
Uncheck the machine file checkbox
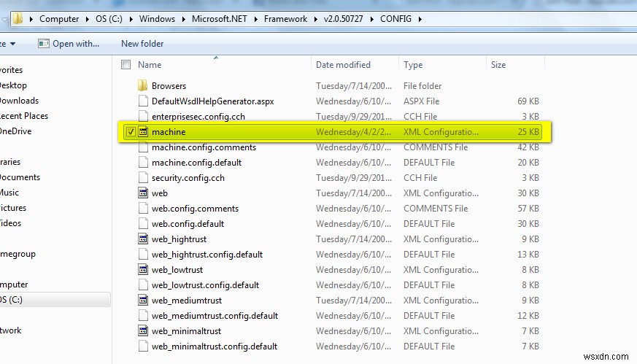131,131
